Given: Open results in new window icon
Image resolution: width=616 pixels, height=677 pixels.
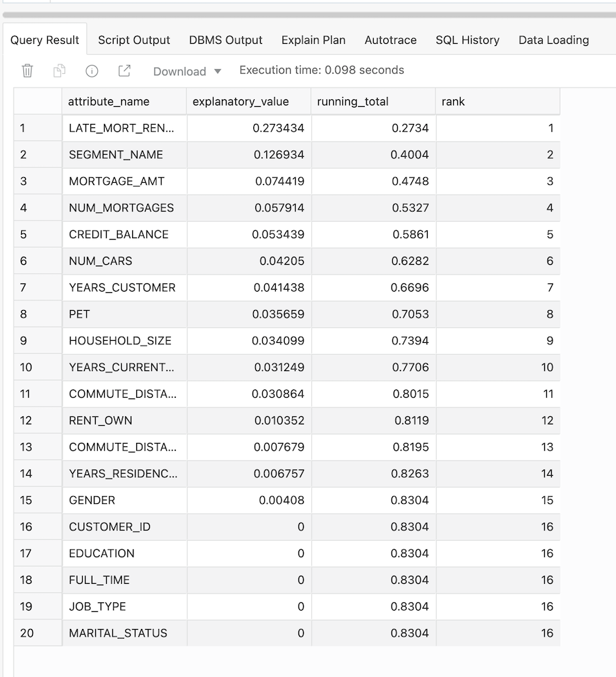Looking at the screenshot, I should click(x=124, y=71).
